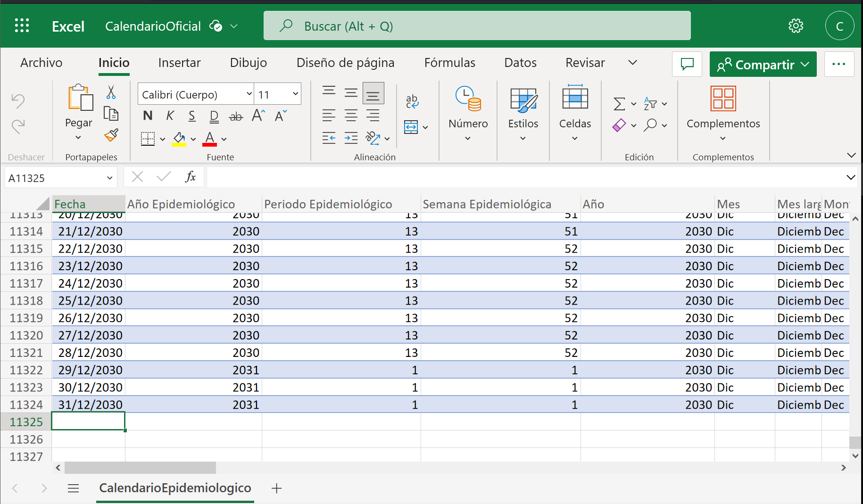863x504 pixels.
Task: Click the wrap text icon
Action: (x=412, y=101)
